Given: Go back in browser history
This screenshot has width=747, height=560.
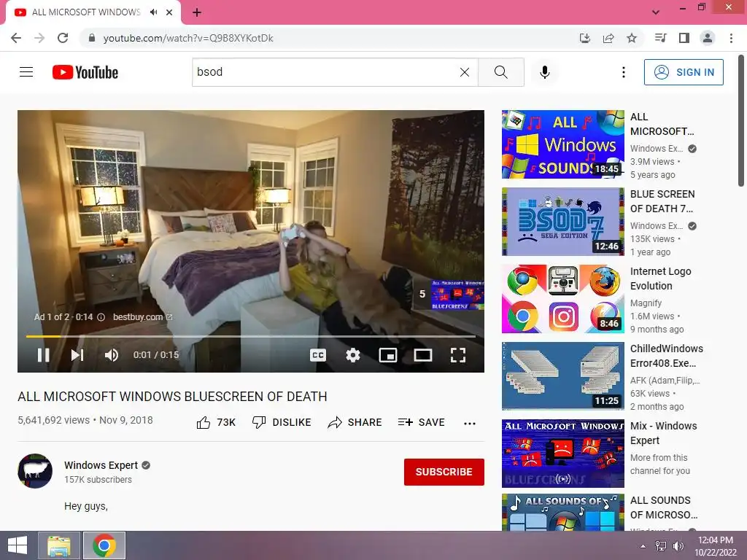Looking at the screenshot, I should coord(16,38).
